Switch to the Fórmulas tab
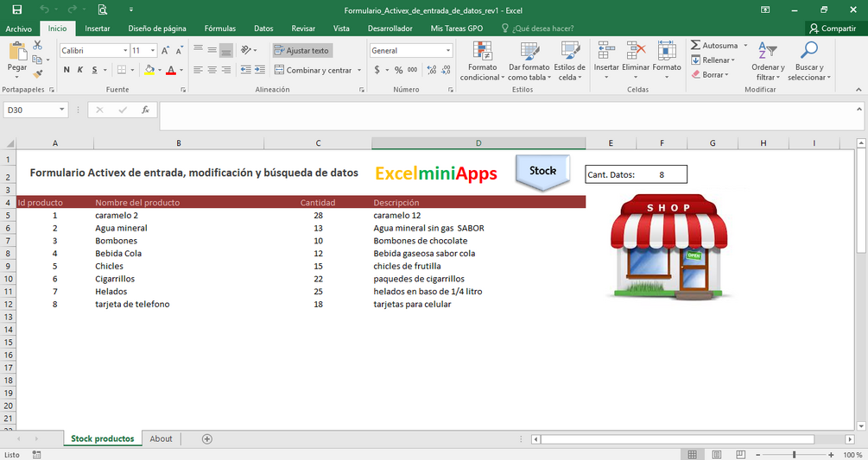This screenshot has height=460, width=868. pos(220,28)
